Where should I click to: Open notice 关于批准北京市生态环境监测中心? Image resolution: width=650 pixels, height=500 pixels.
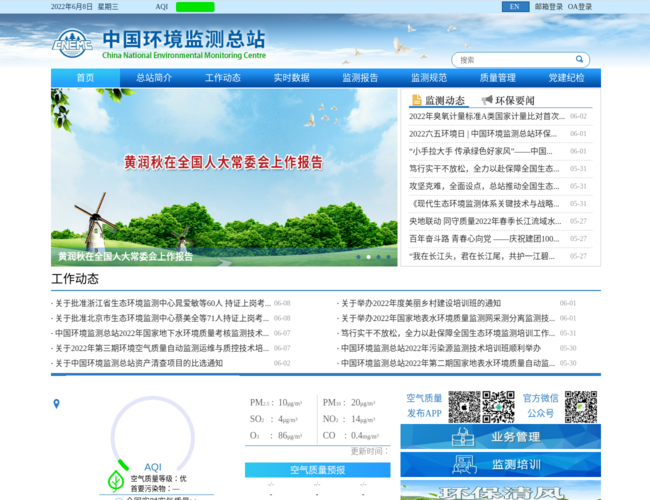point(162,318)
